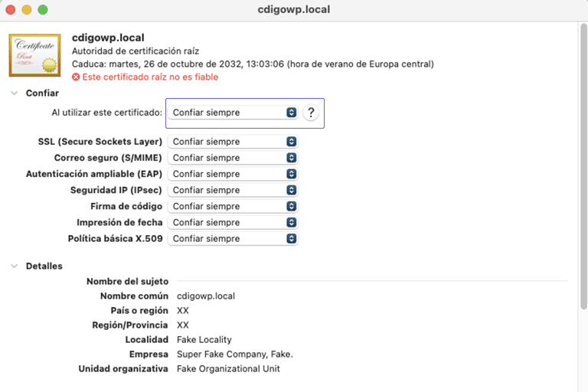Click the Región/Provincia value 'XX'
Viewport: 588px width, 392px height.
(183, 325)
